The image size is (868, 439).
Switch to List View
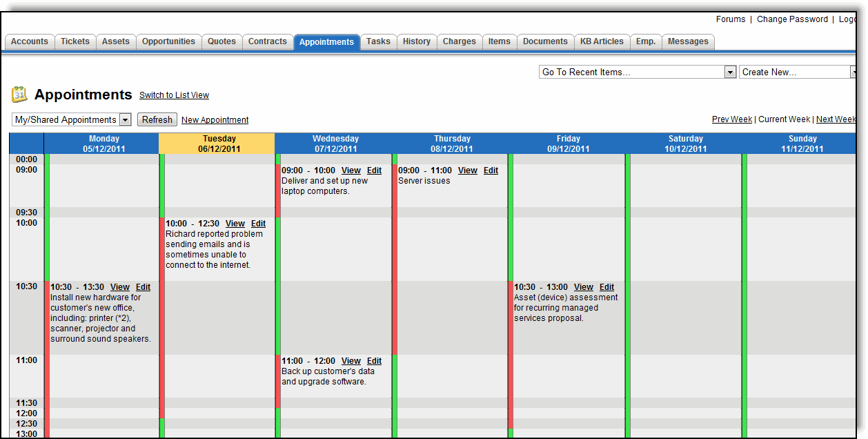click(174, 95)
